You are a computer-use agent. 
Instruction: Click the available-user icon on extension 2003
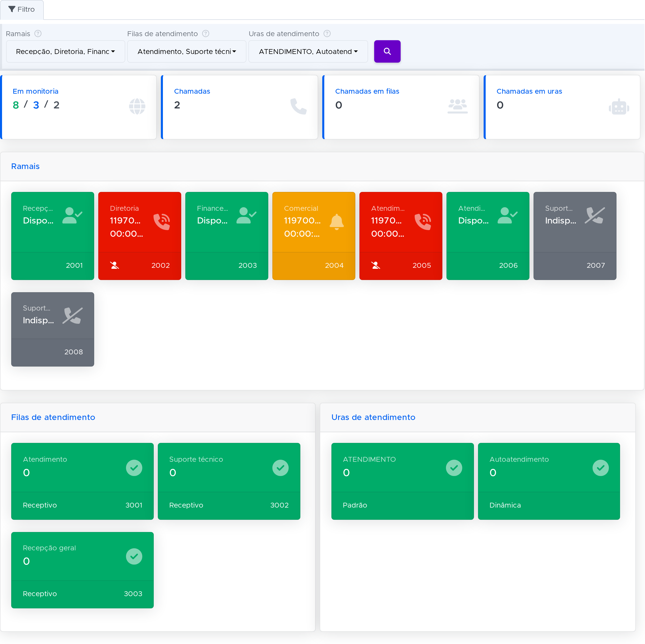[246, 215]
